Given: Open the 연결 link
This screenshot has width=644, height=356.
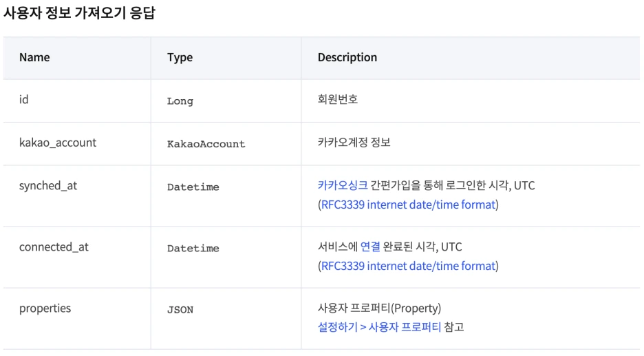Looking at the screenshot, I should click(x=370, y=247).
